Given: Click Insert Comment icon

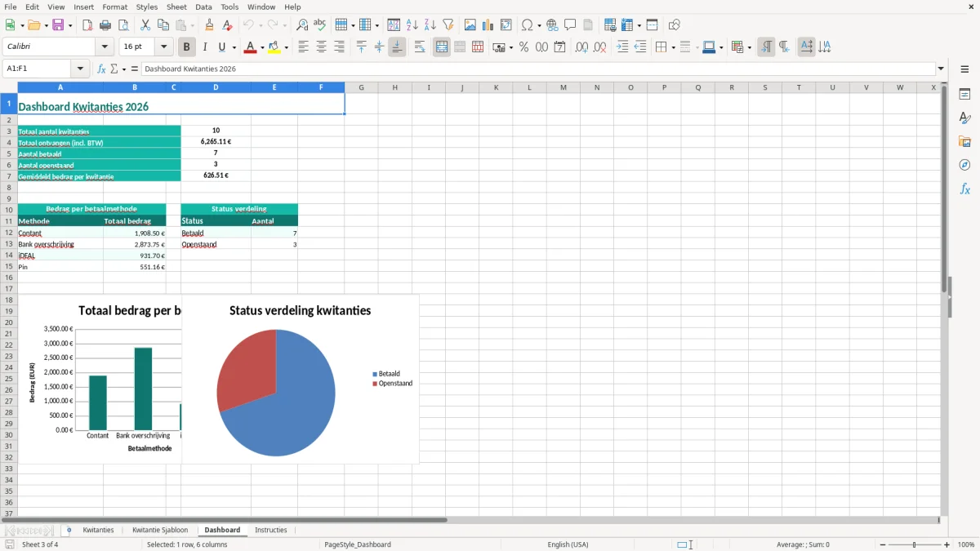Looking at the screenshot, I should pos(570,25).
